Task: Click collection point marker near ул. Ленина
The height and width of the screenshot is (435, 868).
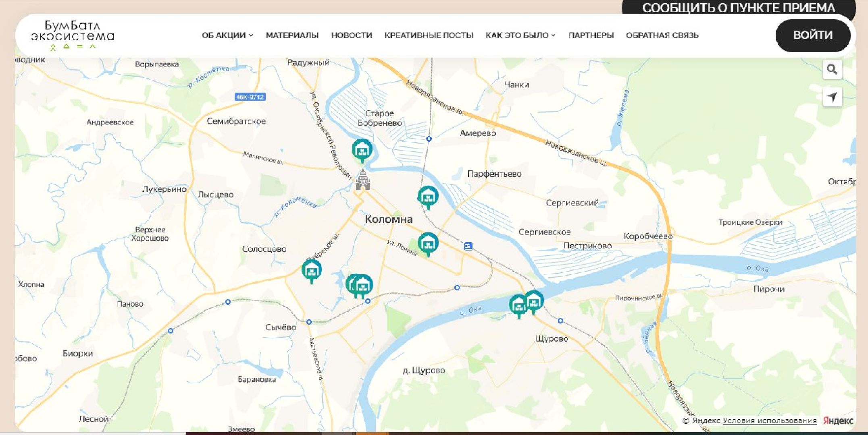Action: pos(428,243)
